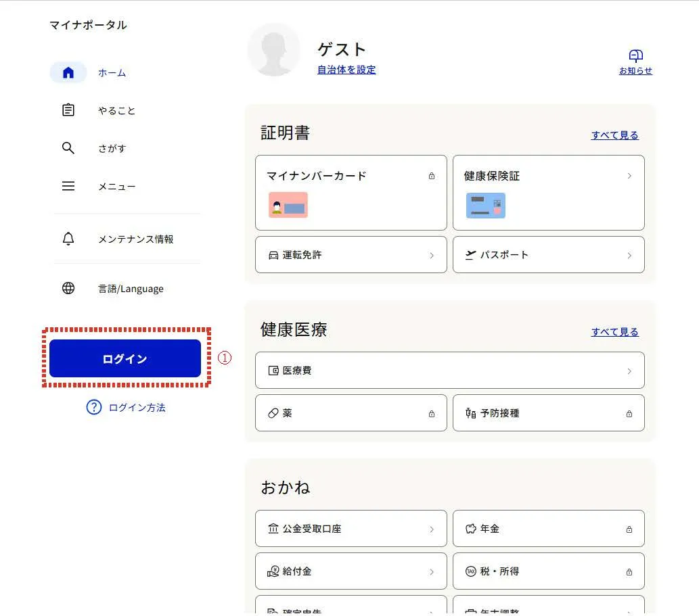Screen dimensions: 699x616
Task: Open the hamburger メニュー icon
Action: [x=68, y=186]
